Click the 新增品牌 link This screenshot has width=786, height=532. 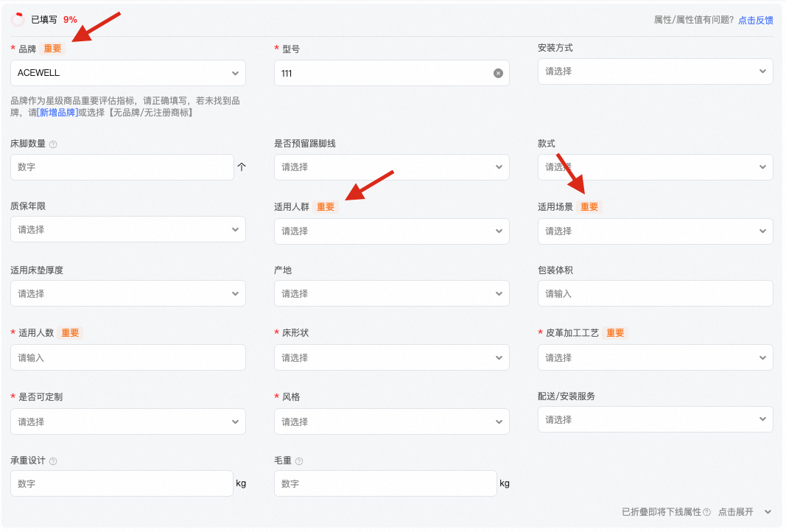tap(57, 113)
